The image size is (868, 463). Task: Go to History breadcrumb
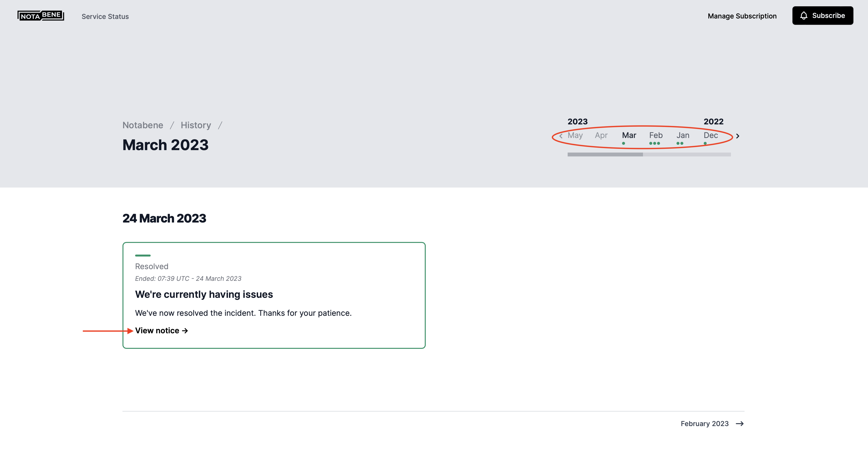(x=196, y=125)
